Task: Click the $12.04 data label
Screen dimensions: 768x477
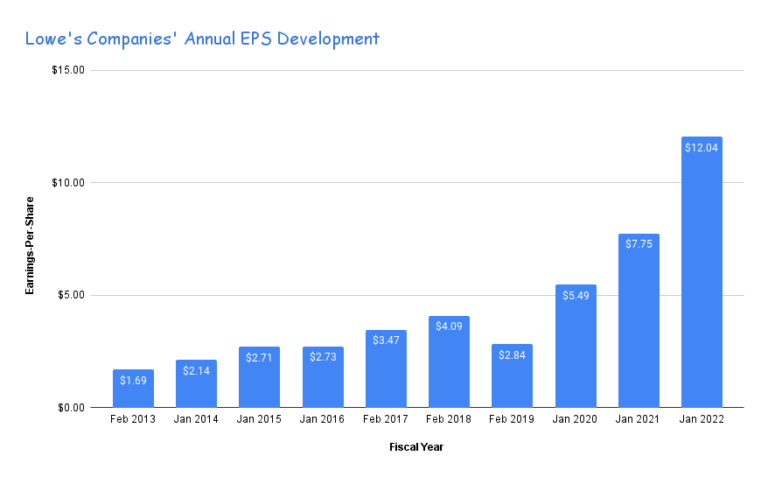Action: coord(702,148)
